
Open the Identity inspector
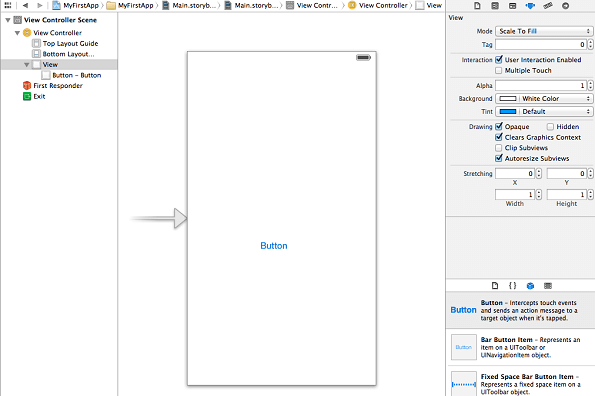(x=512, y=6)
